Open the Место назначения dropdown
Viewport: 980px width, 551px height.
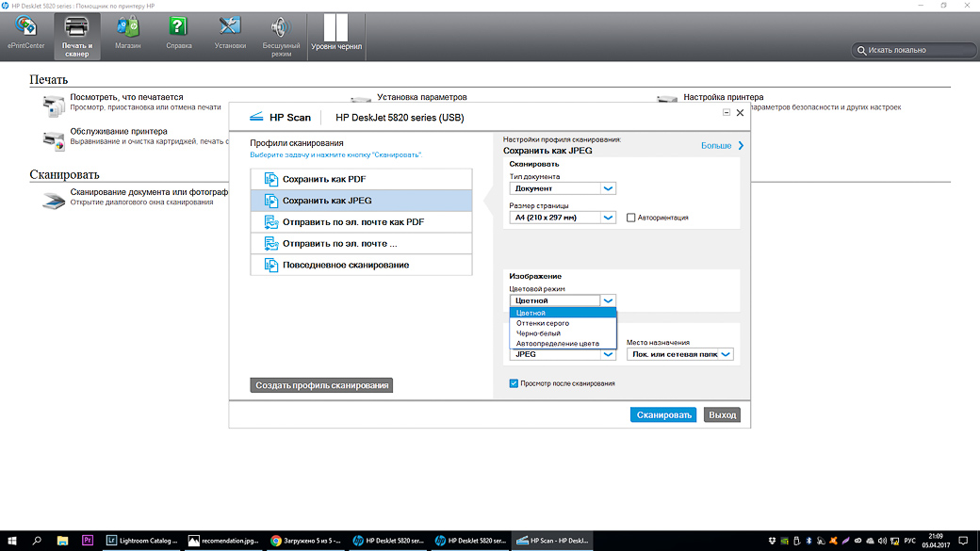[x=679, y=354]
